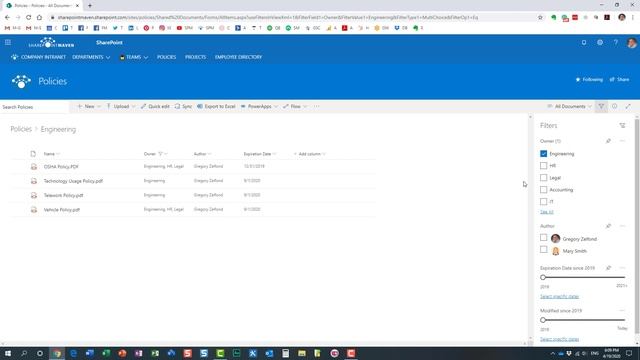Check the Legal owner filter
Image resolution: width=640 pixels, height=360 pixels.
(543, 178)
